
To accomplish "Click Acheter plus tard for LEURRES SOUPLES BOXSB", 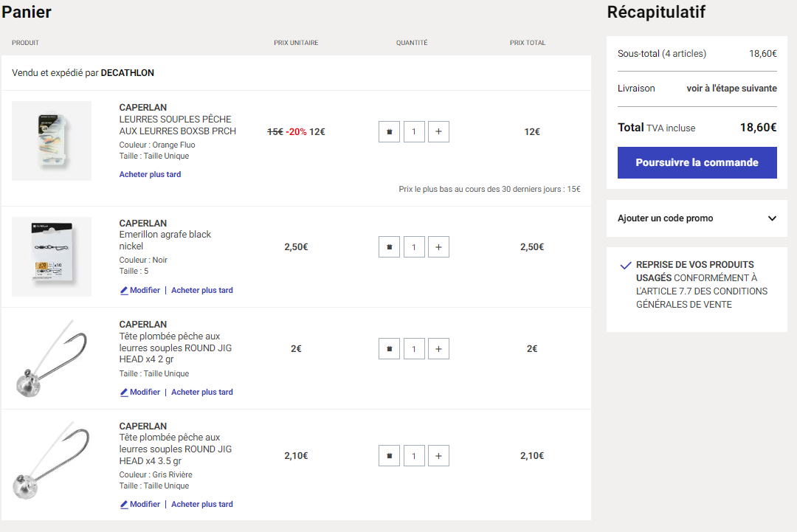I will point(150,174).
